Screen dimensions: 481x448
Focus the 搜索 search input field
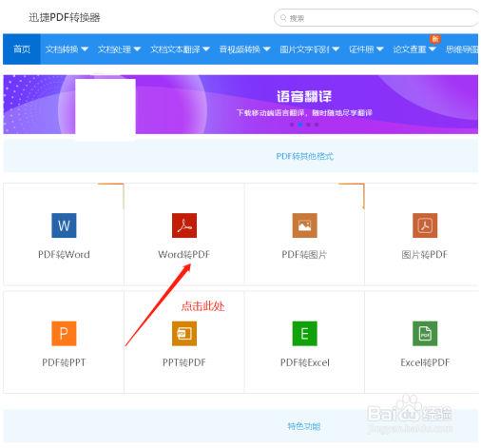pos(376,18)
